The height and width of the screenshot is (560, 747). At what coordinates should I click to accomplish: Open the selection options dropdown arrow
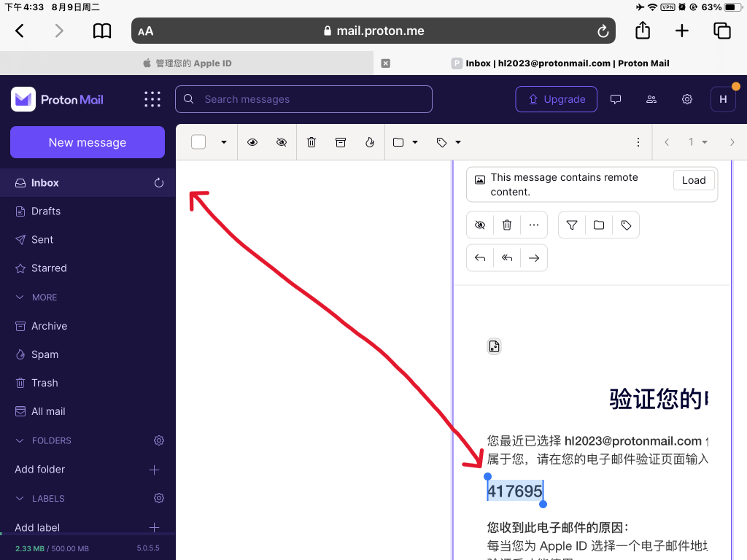click(223, 142)
